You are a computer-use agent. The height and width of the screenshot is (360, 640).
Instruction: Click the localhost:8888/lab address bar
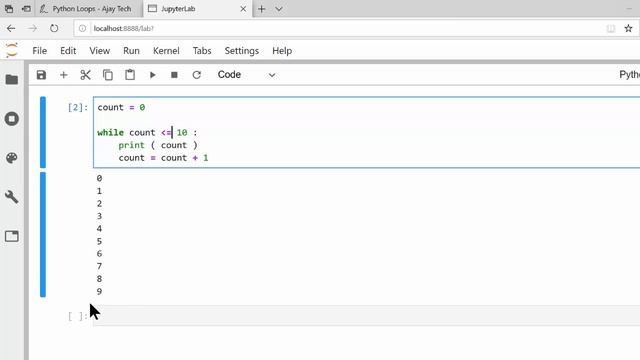[339, 28]
